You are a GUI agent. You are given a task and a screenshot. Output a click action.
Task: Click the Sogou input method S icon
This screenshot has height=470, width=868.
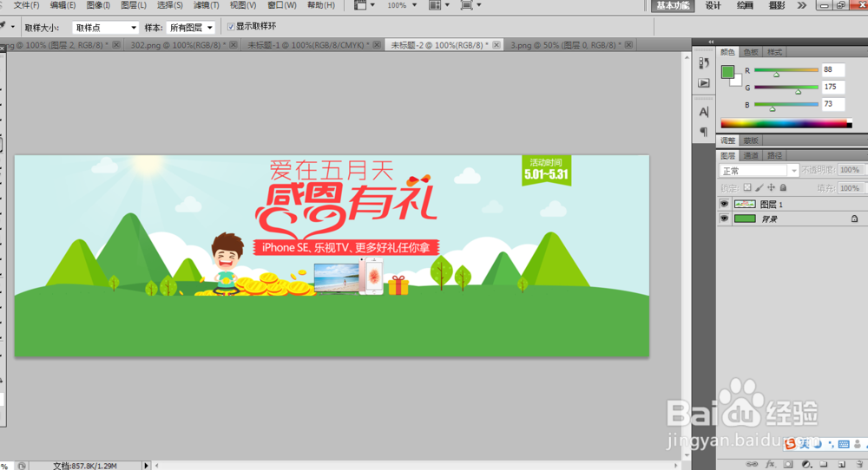790,444
